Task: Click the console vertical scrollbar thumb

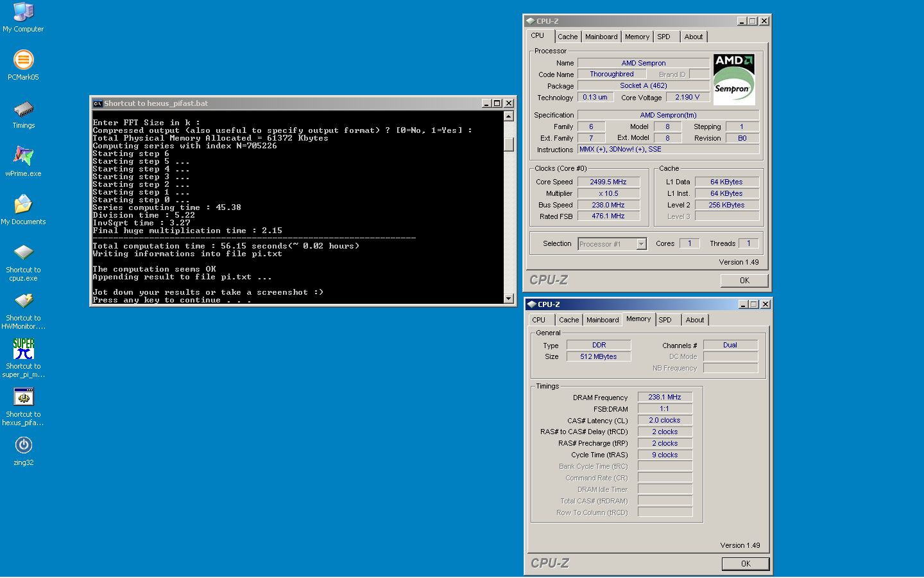Action: tap(509, 145)
